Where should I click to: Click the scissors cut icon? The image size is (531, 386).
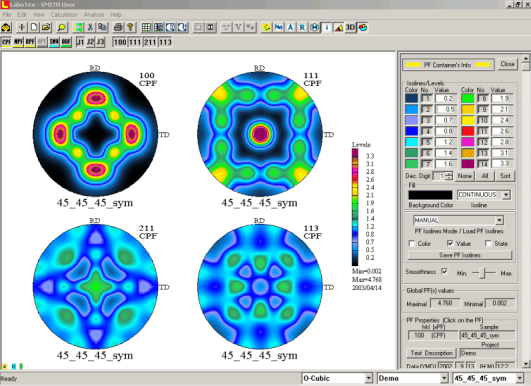click(90, 27)
